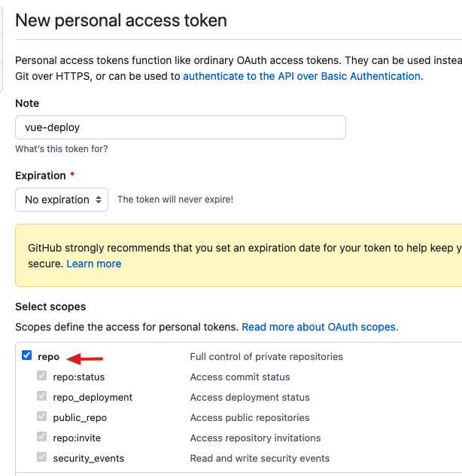The width and height of the screenshot is (462, 476).
Task: Click The token will never expire text
Action: [x=175, y=200]
